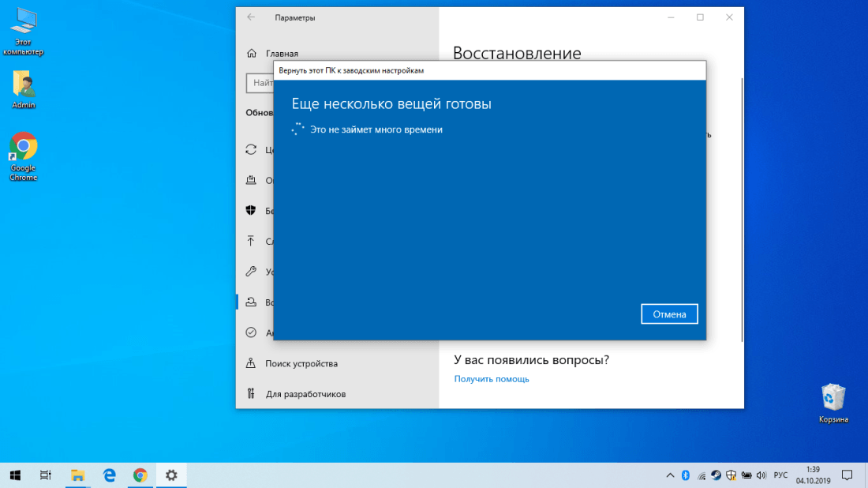Show hidden tray icons chevron
The height and width of the screenshot is (488, 868).
[670, 475]
